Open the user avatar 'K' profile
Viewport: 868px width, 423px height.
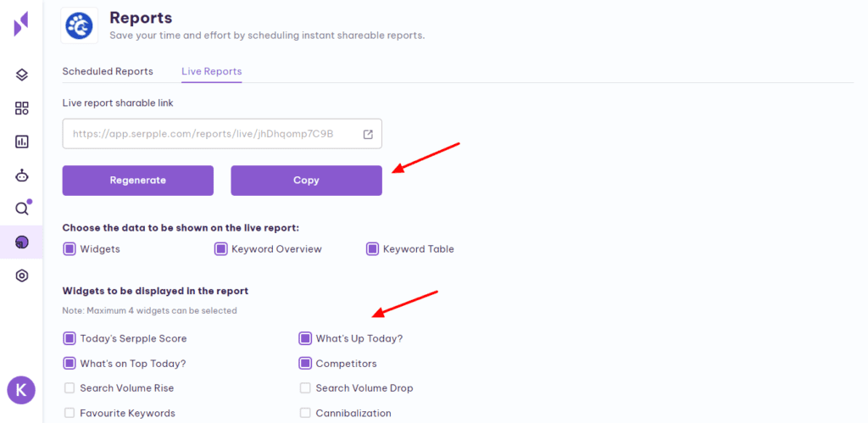point(21,390)
